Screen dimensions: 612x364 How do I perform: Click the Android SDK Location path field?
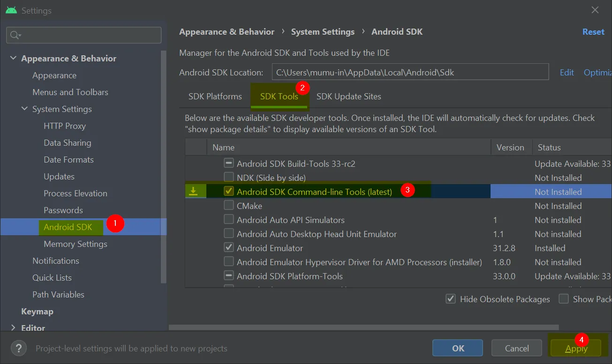(x=410, y=72)
